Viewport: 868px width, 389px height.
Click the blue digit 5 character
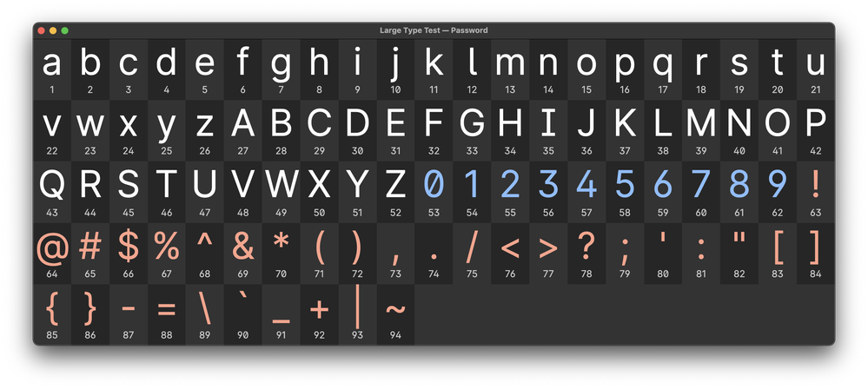[625, 188]
